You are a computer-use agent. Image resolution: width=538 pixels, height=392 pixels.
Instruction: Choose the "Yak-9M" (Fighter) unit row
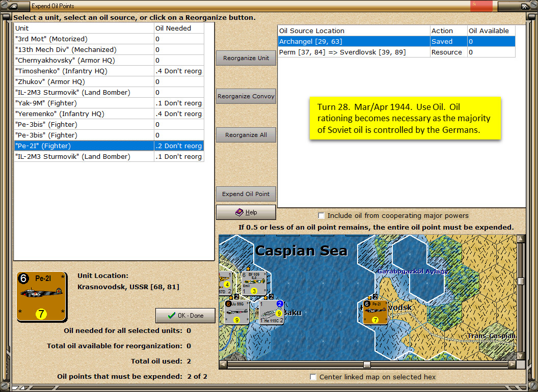[x=109, y=103]
